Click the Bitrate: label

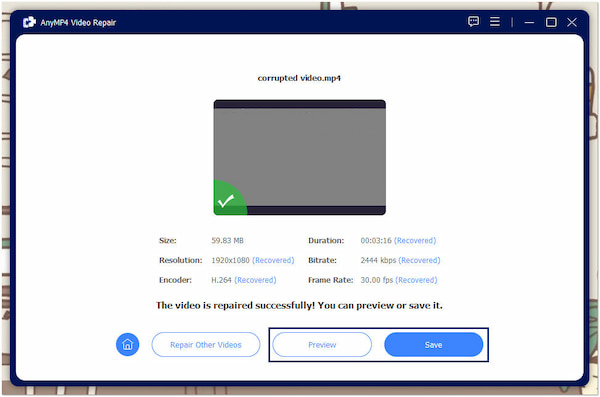(322, 260)
